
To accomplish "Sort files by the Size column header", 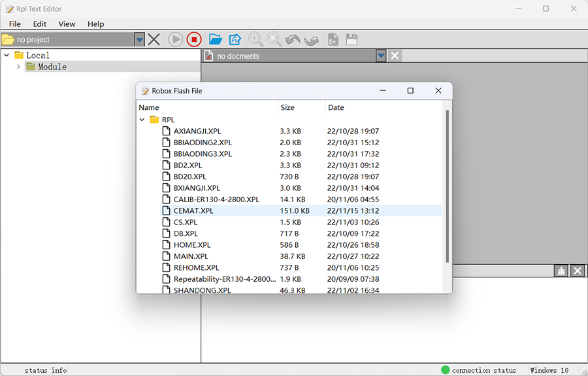I will pyautogui.click(x=287, y=107).
